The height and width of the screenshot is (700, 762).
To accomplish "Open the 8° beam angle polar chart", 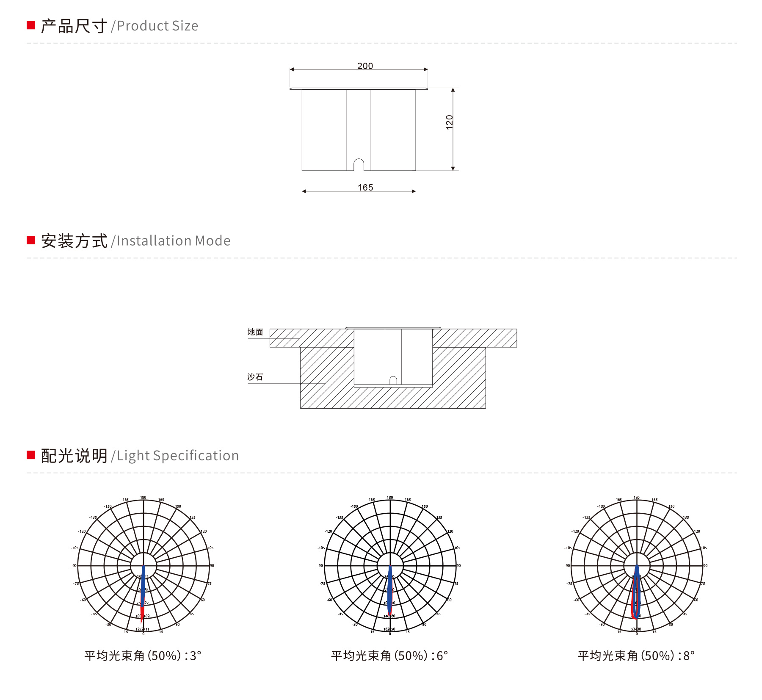I will (637, 566).
